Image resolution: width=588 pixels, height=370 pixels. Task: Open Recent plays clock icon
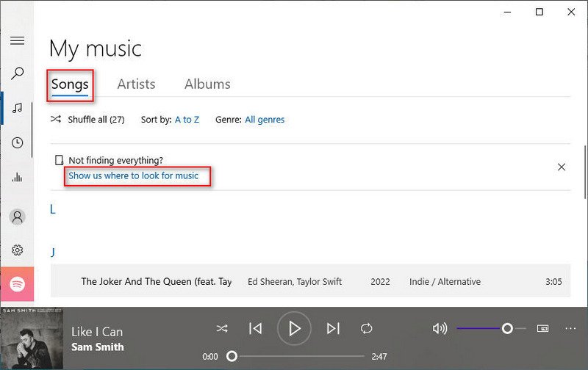click(x=18, y=142)
